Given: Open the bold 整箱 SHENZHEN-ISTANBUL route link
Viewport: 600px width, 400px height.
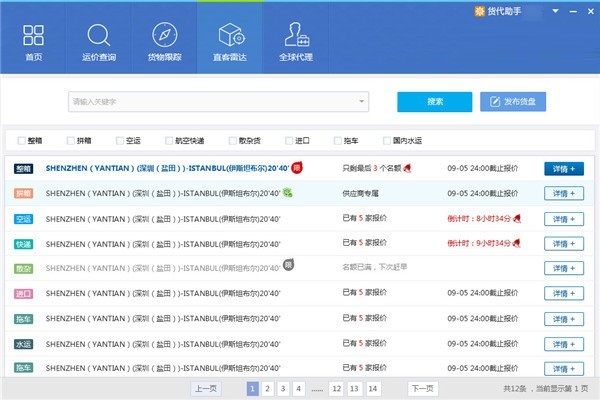Looking at the screenshot, I should point(167,168).
